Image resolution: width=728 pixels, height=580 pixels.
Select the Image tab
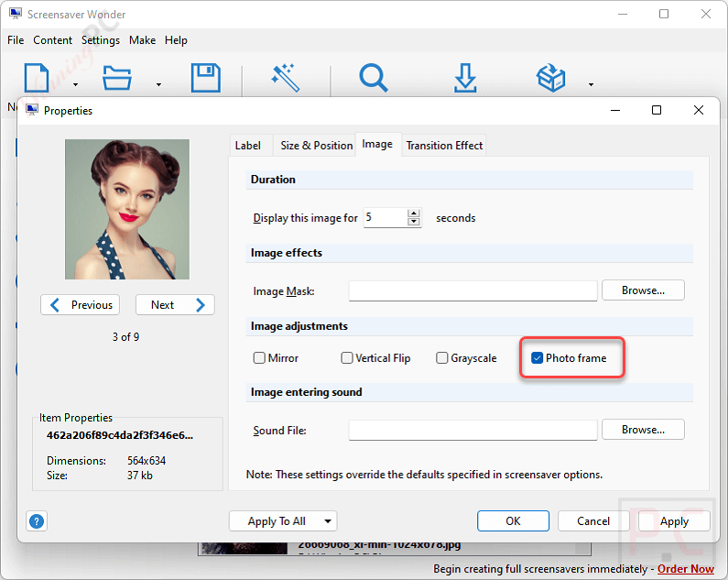coord(377,144)
